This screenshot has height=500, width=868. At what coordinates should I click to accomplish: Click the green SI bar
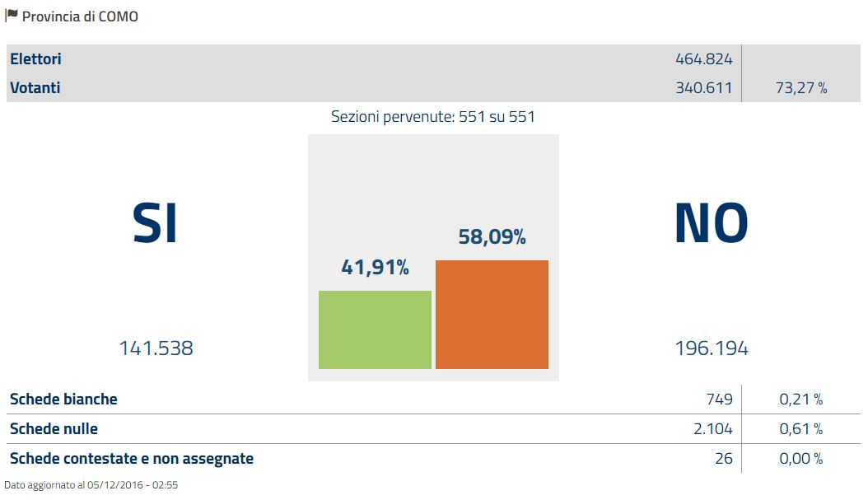[x=375, y=329]
